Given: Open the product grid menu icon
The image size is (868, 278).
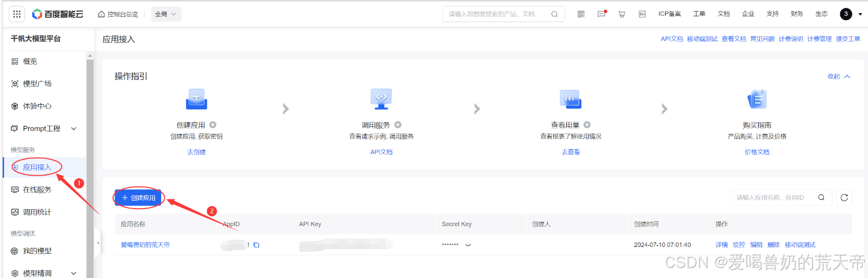Looking at the screenshot, I should (17, 14).
